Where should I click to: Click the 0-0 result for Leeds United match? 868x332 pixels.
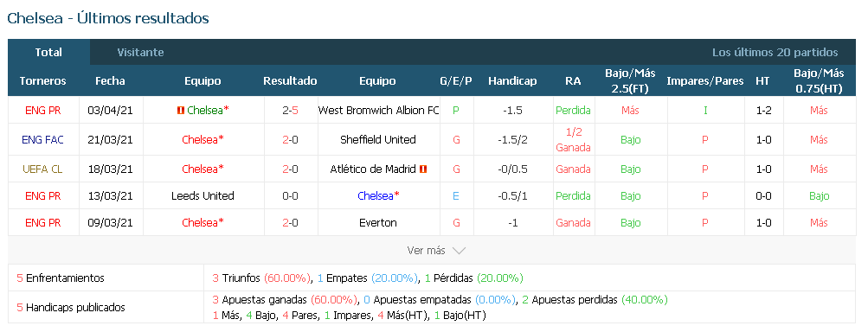tap(290, 196)
